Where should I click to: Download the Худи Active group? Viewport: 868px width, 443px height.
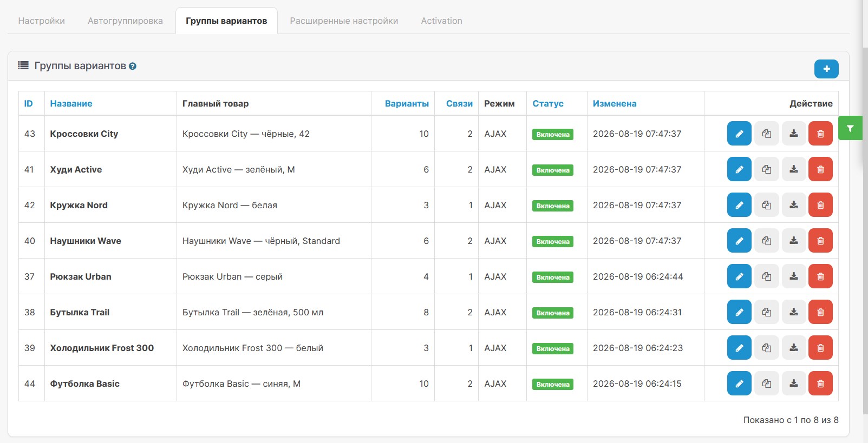(x=794, y=169)
